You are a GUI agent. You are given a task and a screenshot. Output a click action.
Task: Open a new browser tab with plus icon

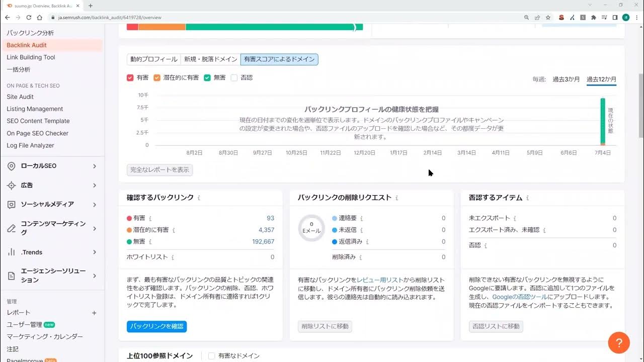tap(91, 6)
